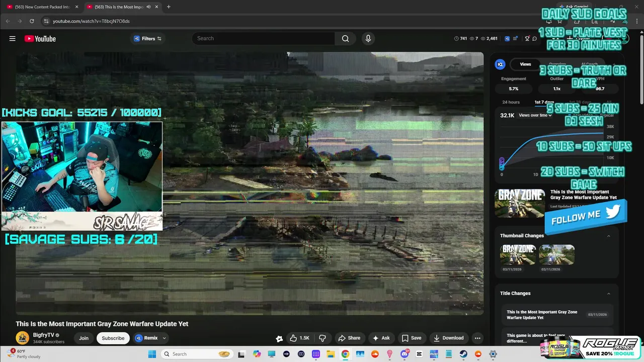644x362 pixels.
Task: Open the Windows Start menu
Action: click(x=152, y=354)
